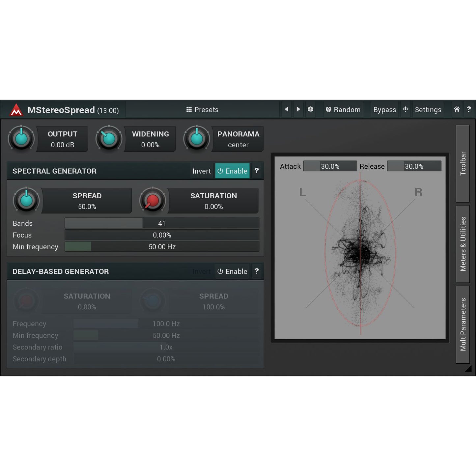Expand the MultiParameters side panel
476x476 pixels.
(462, 324)
